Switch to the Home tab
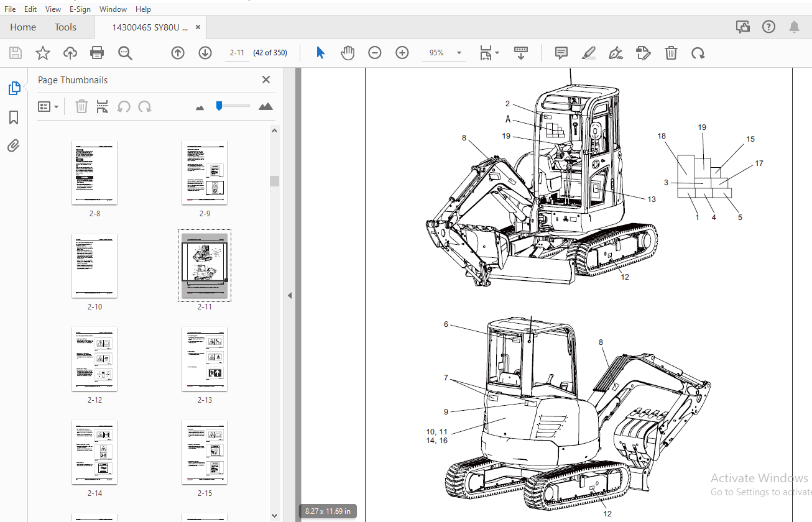 coord(23,27)
